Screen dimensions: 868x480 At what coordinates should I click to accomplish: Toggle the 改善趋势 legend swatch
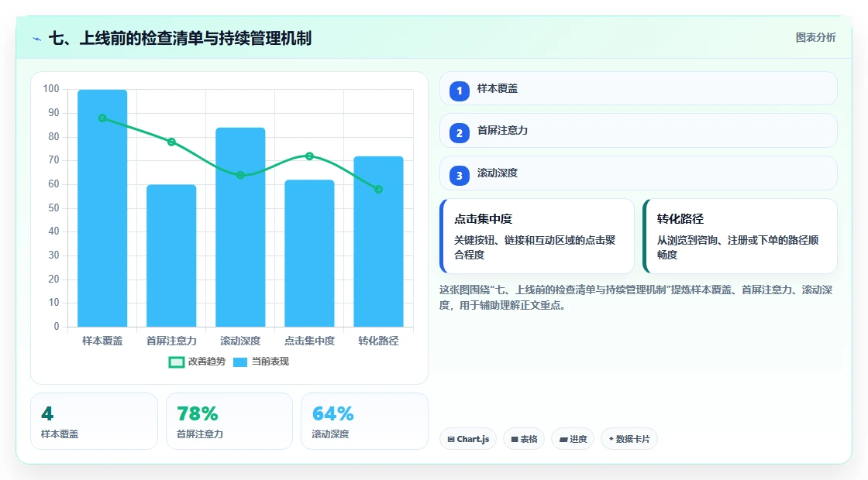pos(176,362)
